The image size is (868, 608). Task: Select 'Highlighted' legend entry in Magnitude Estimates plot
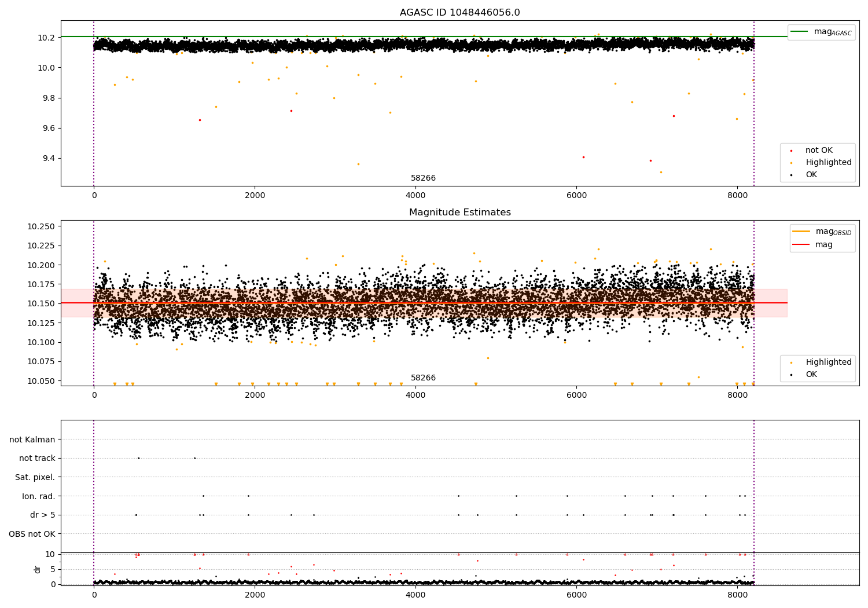(828, 362)
